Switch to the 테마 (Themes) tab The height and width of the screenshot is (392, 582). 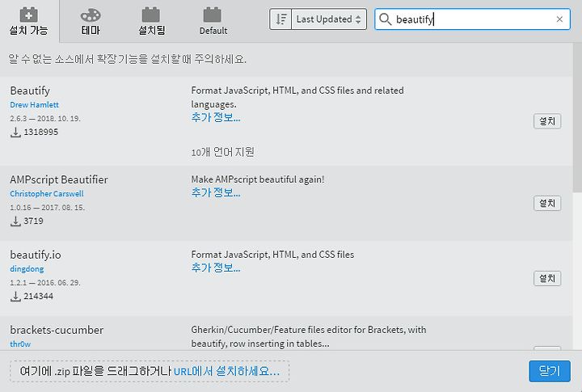[91, 21]
